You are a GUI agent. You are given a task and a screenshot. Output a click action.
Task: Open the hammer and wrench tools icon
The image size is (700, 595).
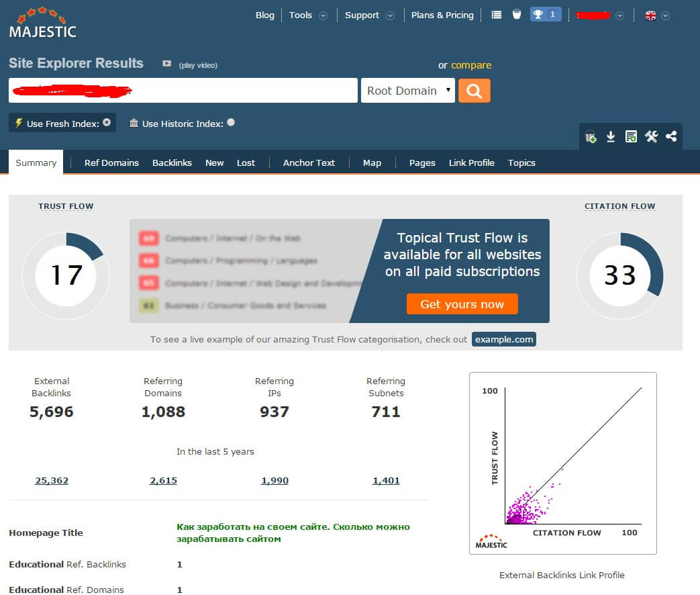pyautogui.click(x=651, y=137)
